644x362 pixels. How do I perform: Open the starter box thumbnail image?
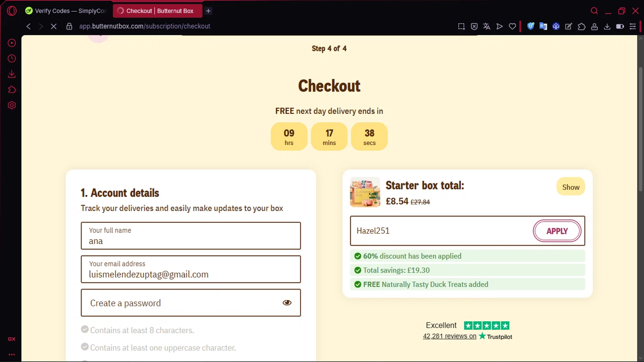click(x=365, y=192)
